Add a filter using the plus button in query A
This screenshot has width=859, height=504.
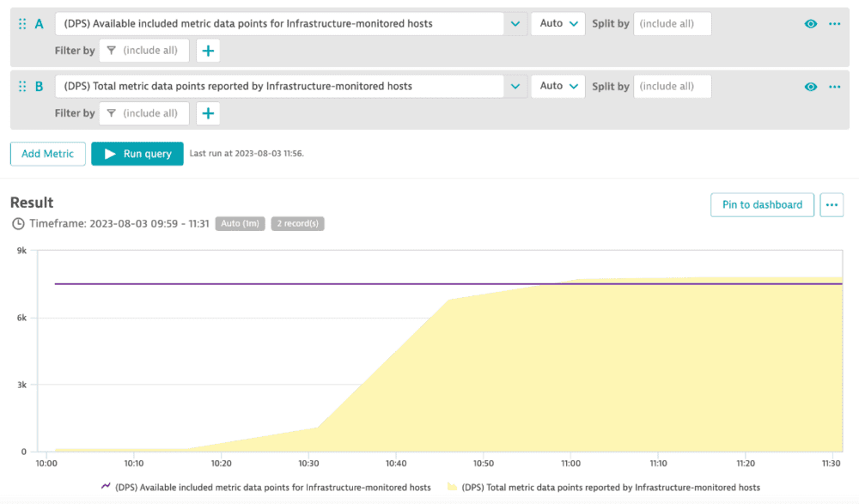(x=208, y=50)
